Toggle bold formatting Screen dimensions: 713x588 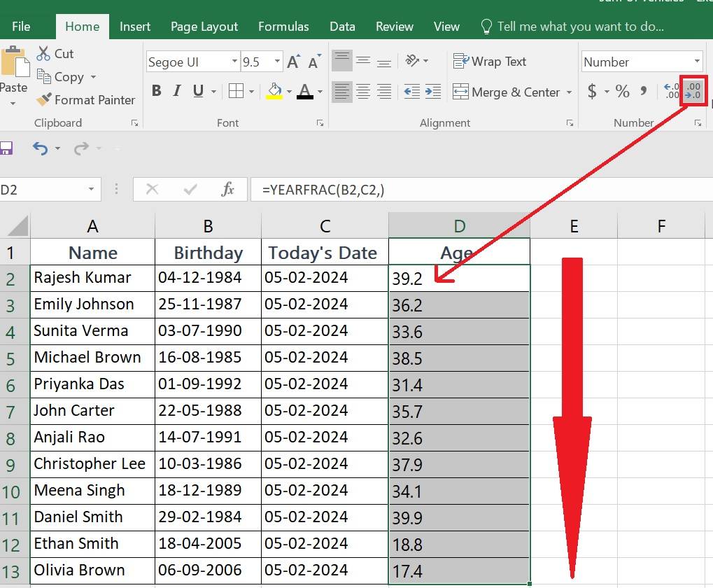(155, 91)
